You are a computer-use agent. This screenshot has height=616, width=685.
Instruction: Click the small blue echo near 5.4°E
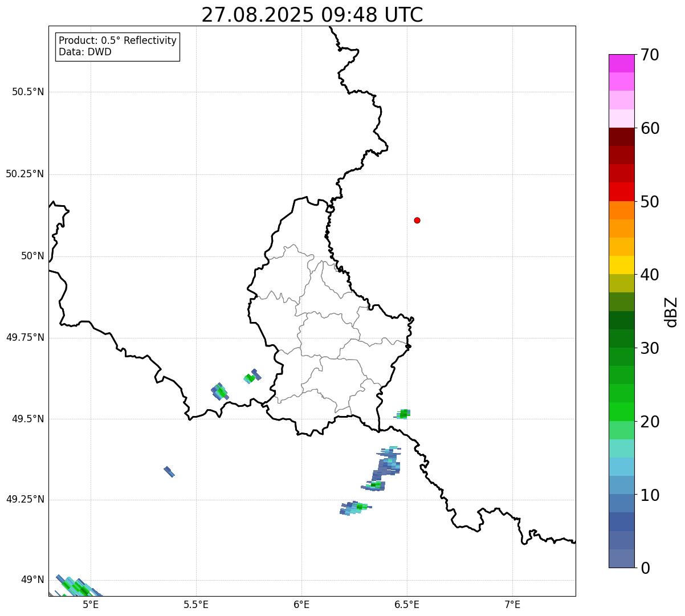169,471
